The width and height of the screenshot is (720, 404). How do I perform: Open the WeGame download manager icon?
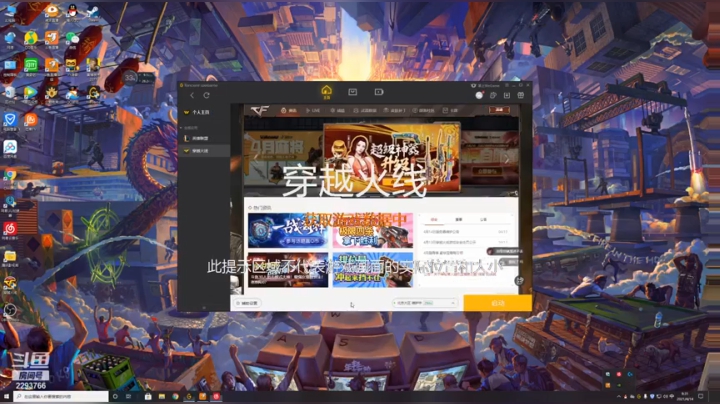507,95
